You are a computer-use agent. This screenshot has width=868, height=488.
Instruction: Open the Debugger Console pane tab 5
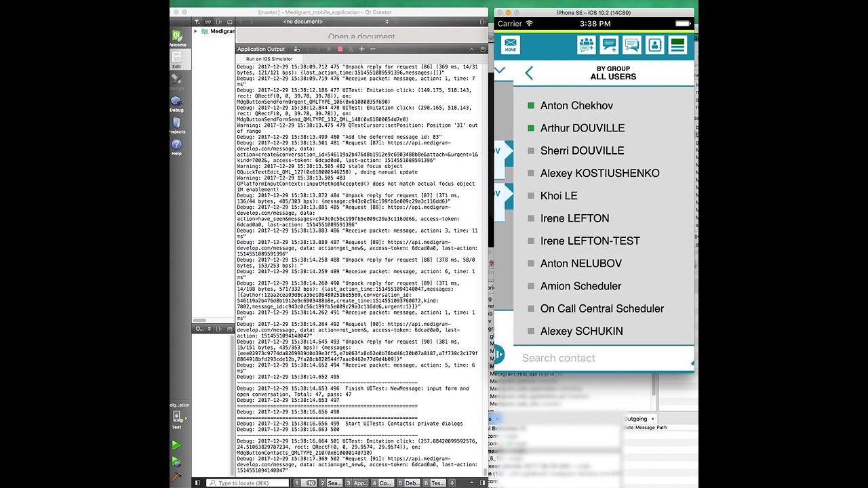[x=408, y=483]
